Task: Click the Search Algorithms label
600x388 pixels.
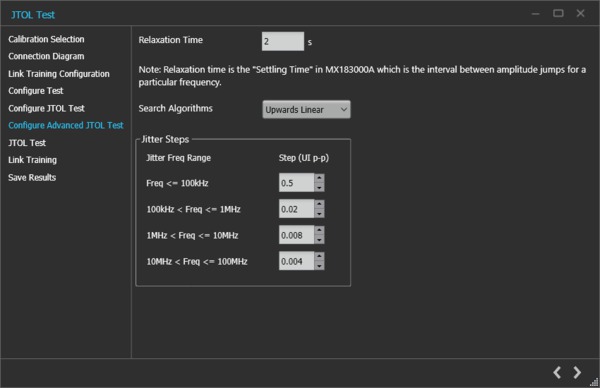Action: [x=176, y=108]
